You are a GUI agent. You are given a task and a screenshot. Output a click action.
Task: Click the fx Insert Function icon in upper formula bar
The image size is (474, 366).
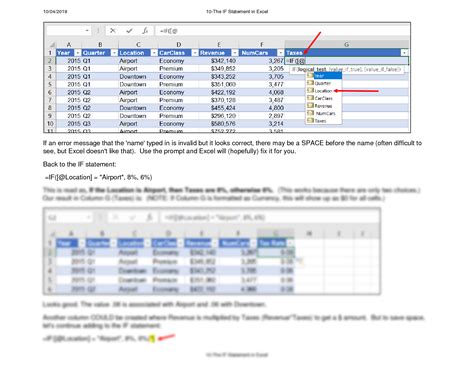click(145, 31)
